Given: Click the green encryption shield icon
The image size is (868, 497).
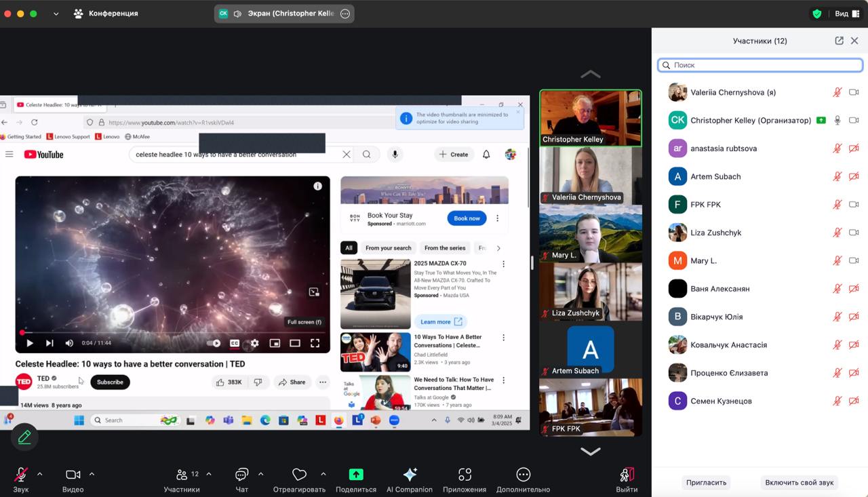Looking at the screenshot, I should pyautogui.click(x=817, y=14).
